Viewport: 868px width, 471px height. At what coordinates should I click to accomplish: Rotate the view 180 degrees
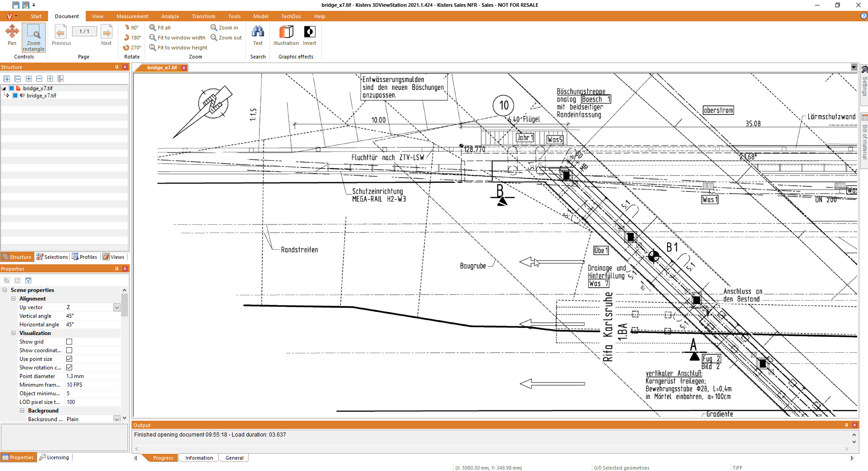(x=132, y=38)
